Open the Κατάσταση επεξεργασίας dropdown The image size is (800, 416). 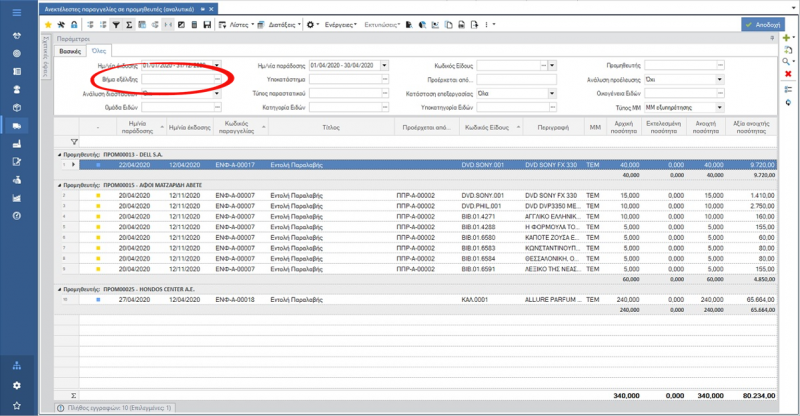(x=552, y=93)
